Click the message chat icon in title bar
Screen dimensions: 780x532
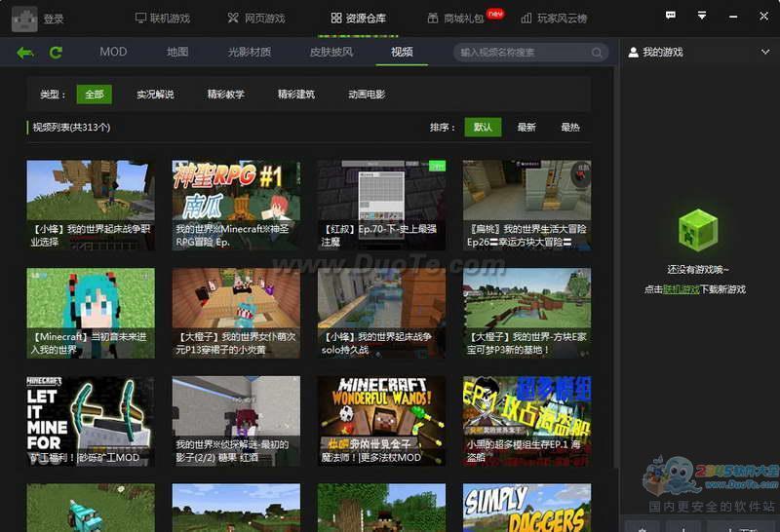[x=671, y=16]
